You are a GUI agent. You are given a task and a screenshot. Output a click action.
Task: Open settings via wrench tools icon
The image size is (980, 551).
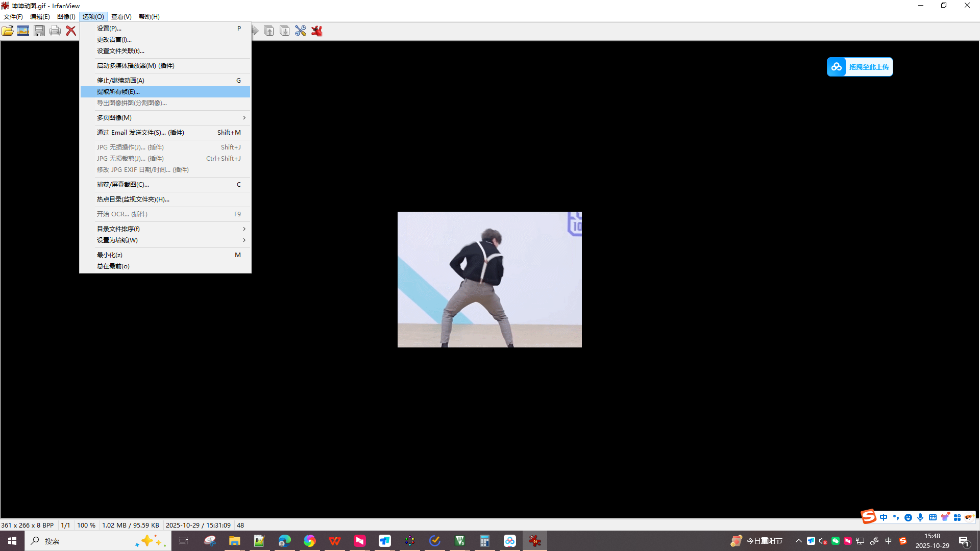[301, 31]
